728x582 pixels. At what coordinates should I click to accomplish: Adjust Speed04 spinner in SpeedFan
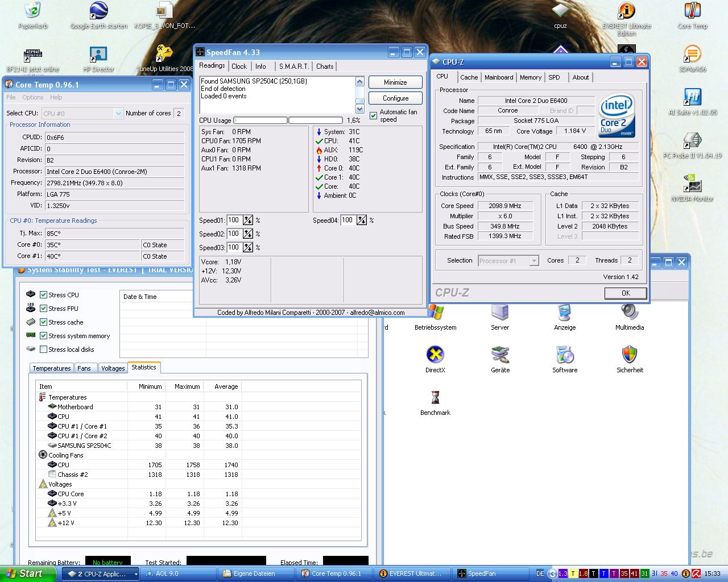362,220
